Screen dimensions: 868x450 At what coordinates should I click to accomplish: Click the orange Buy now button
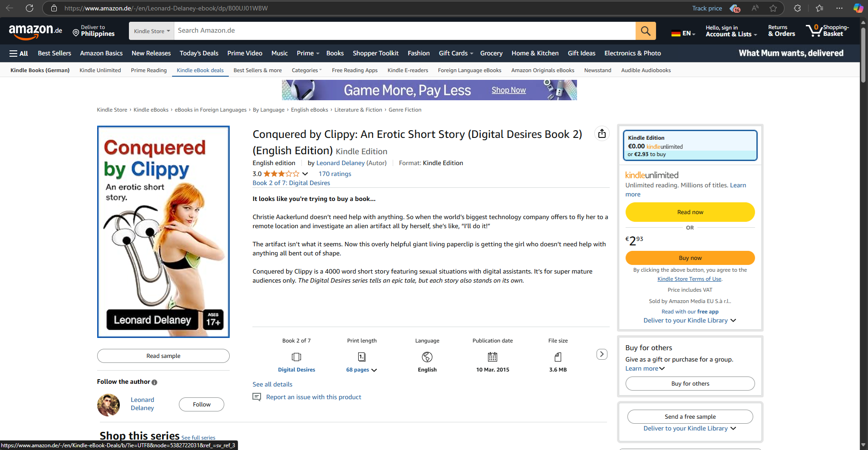[690, 258]
